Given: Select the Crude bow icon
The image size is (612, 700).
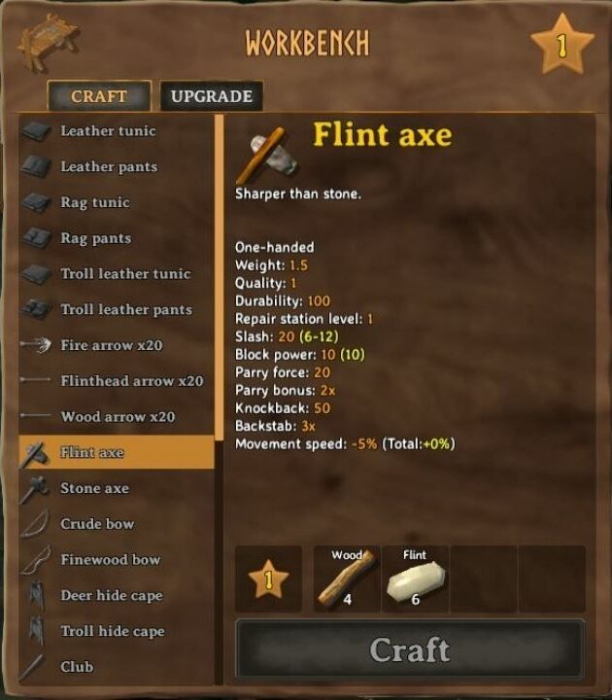Looking at the screenshot, I should click(36, 523).
